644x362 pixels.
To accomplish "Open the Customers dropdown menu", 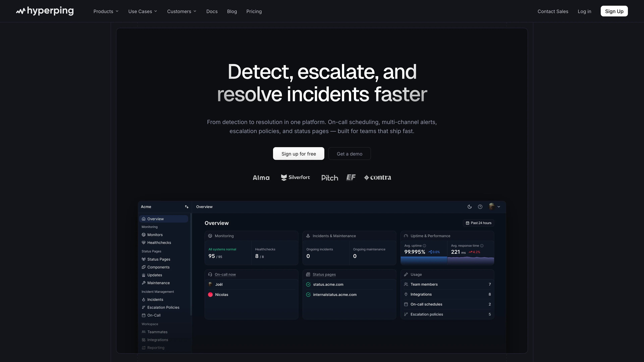I will pyautogui.click(x=182, y=11).
